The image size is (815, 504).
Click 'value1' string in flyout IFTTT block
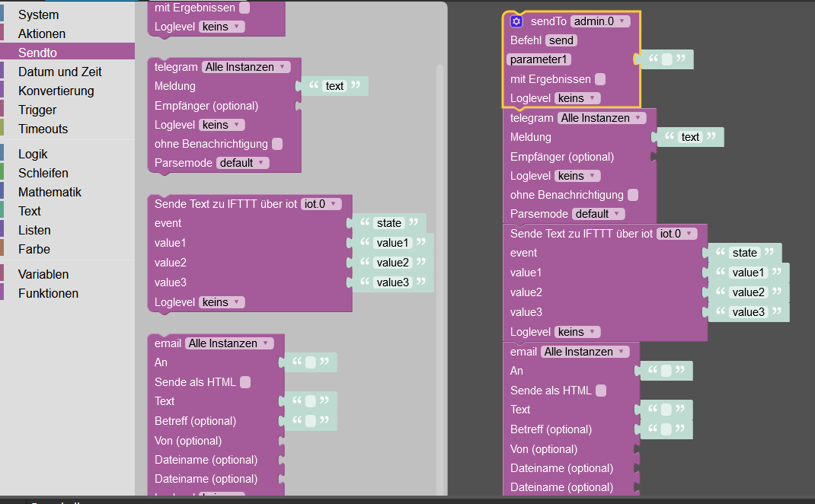tap(392, 243)
